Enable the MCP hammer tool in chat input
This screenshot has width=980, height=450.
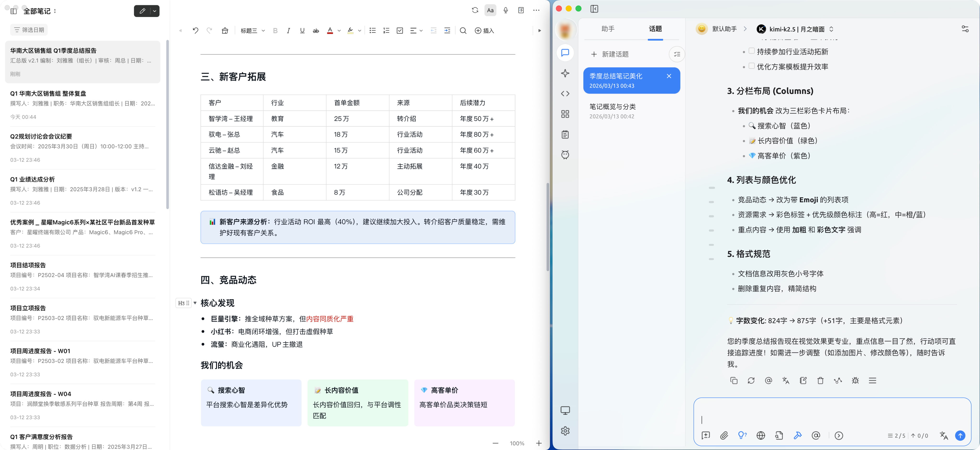coord(798,436)
